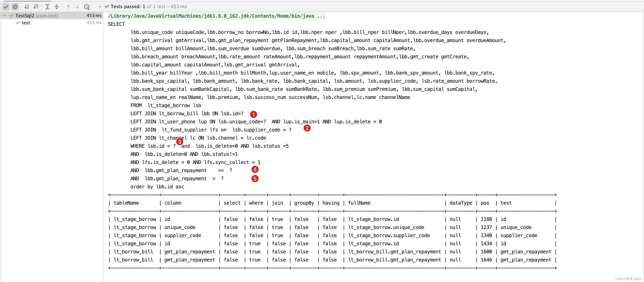Click the fullName column header
Viewport: 644px width, 282px height.
(x=359, y=203)
